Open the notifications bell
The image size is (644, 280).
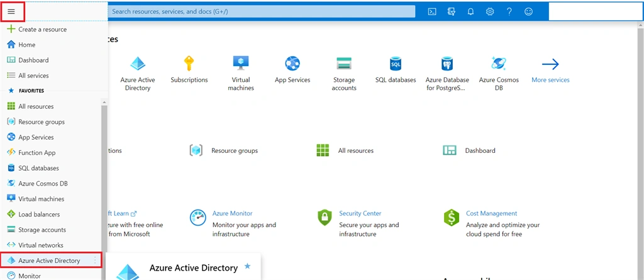pyautogui.click(x=470, y=11)
